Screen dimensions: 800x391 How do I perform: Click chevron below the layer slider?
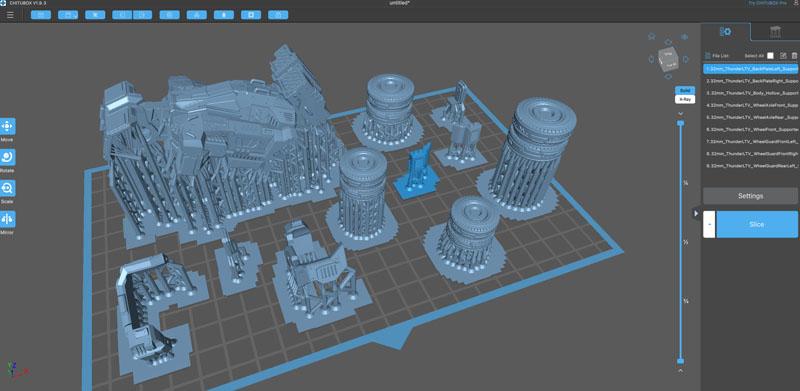coord(680,371)
